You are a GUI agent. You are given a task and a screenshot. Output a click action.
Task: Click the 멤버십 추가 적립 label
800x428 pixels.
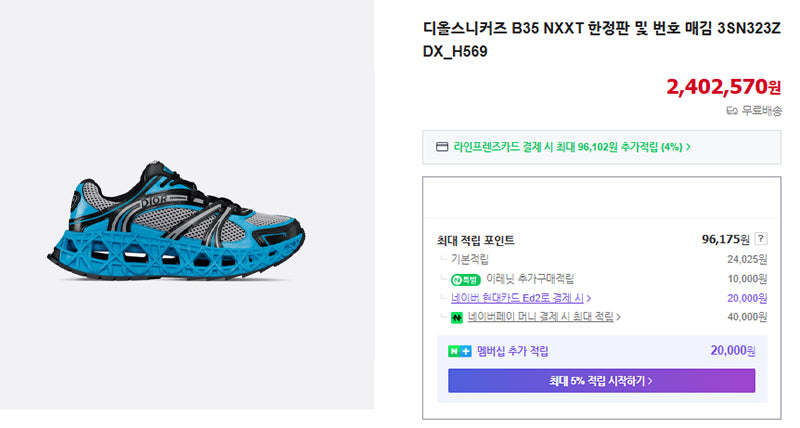click(x=512, y=351)
